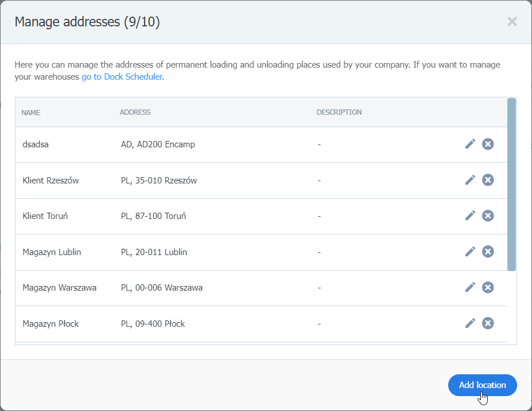Delete the dsadsa address entry
Screen dimensions: 532x411
pos(488,144)
